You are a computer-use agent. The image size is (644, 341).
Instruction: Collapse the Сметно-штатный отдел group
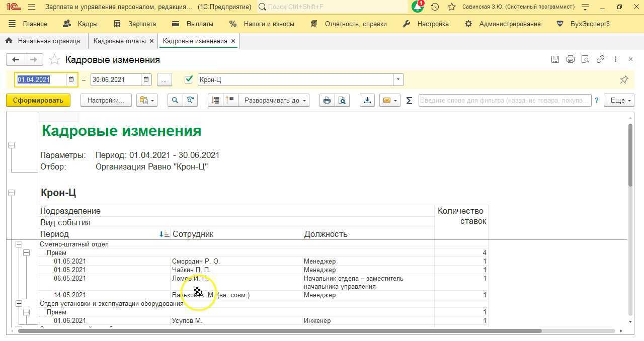point(19,244)
